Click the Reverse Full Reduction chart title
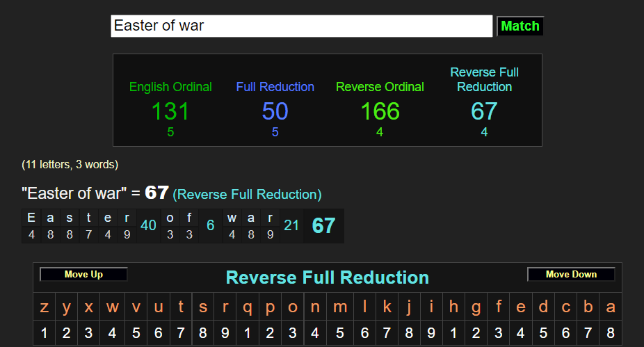644x347 pixels. coord(328,277)
